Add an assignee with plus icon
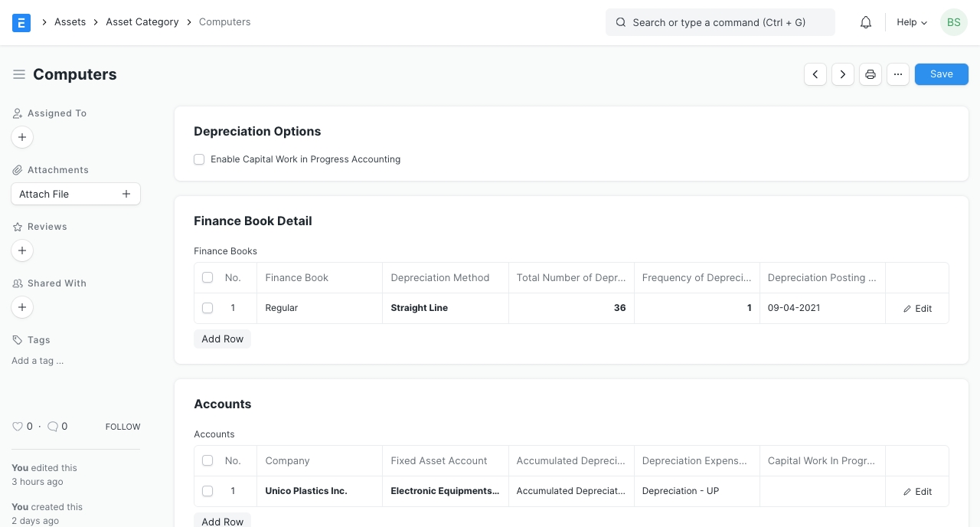 22,137
